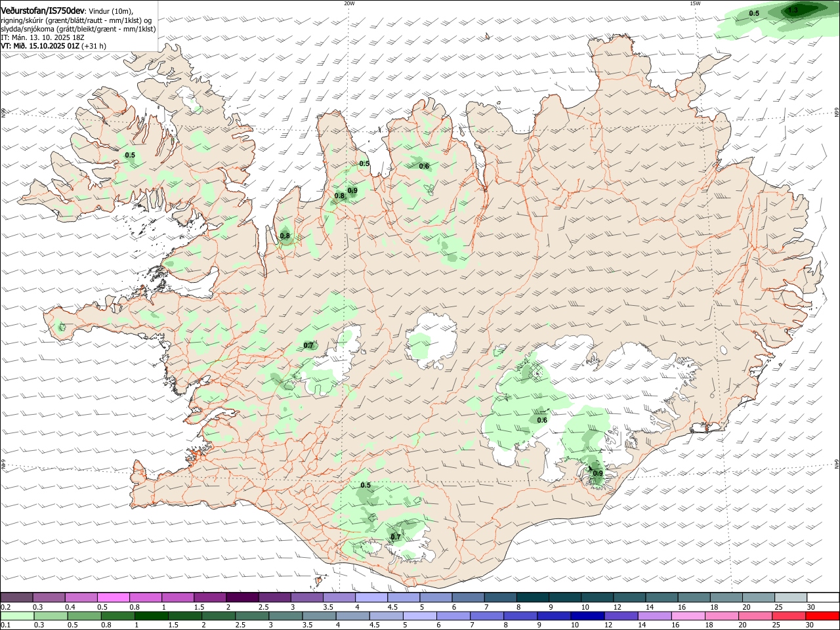Select the crimson 25–30 swatch, lower legend row
840x630 pixels.
click(x=789, y=616)
